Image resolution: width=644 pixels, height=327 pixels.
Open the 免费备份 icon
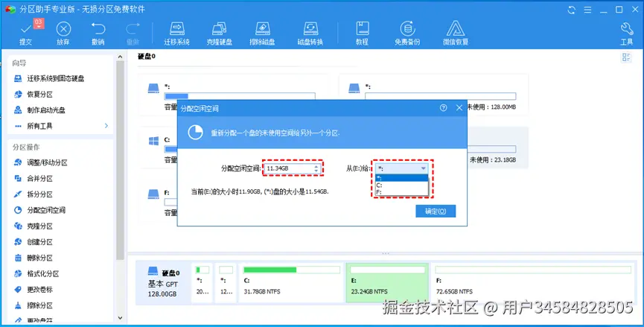[x=407, y=33]
